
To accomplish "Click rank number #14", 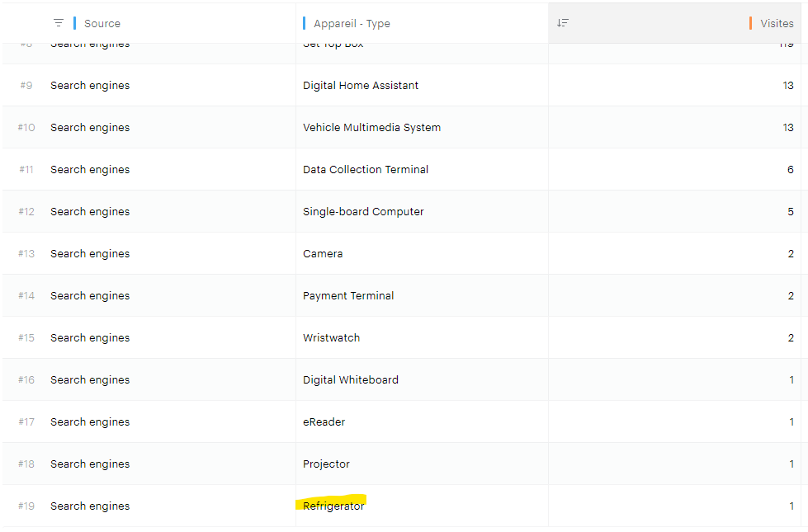I will click(x=26, y=295).
